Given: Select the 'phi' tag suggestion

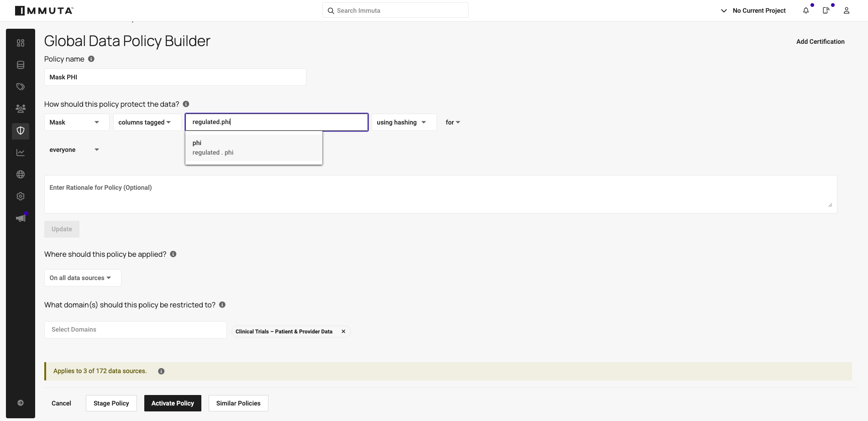Looking at the screenshot, I should [253, 147].
